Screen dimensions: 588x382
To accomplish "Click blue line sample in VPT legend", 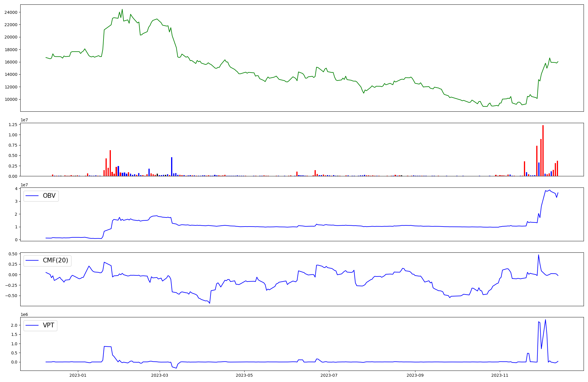I will point(32,325).
